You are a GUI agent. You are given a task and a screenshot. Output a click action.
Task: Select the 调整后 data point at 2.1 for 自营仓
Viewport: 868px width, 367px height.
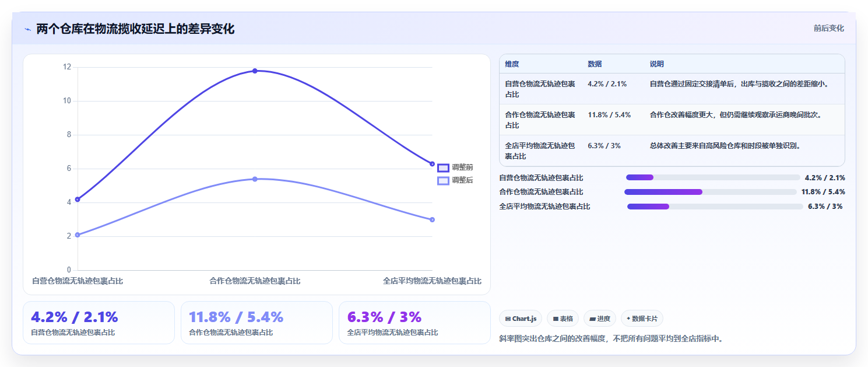coord(78,235)
